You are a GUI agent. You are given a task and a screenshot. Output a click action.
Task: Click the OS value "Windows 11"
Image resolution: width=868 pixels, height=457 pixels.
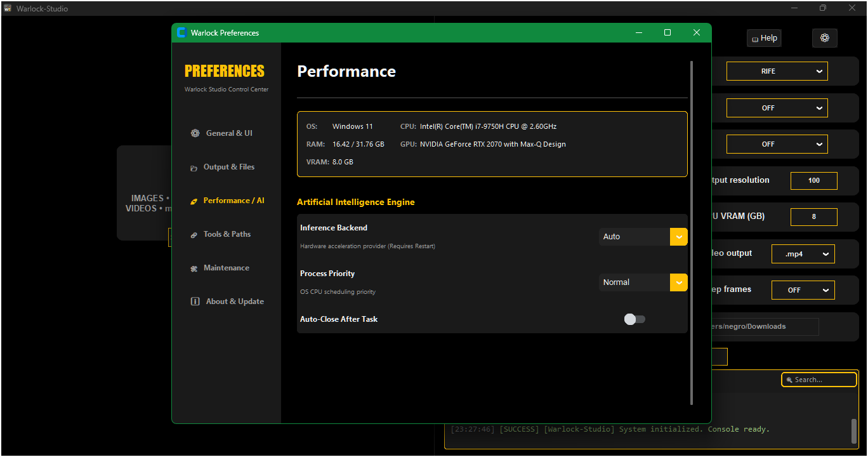coord(353,126)
